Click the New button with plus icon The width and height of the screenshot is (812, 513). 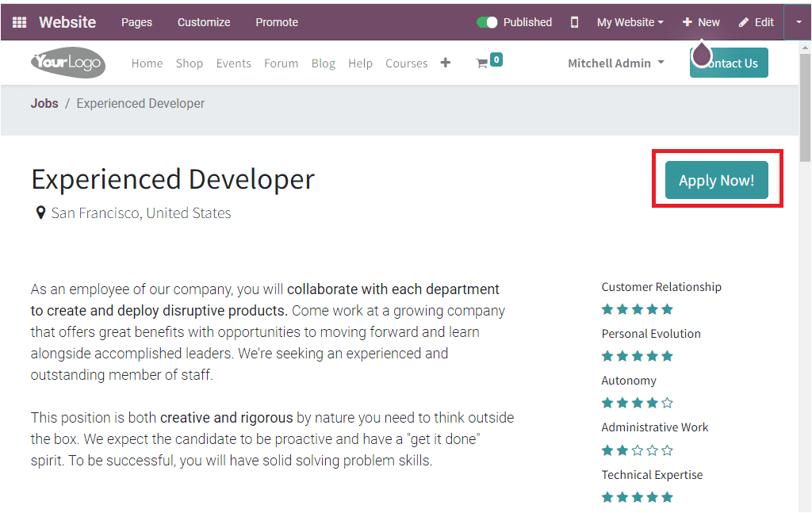(x=701, y=22)
